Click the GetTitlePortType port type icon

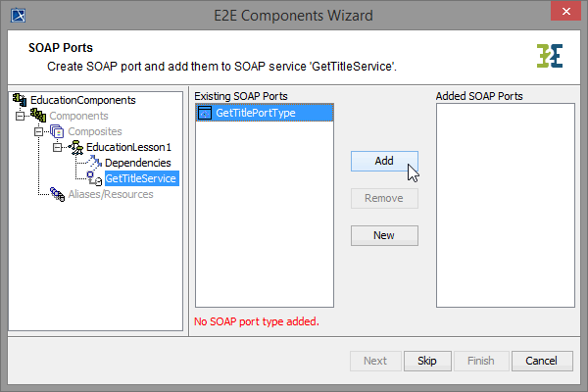click(x=205, y=114)
